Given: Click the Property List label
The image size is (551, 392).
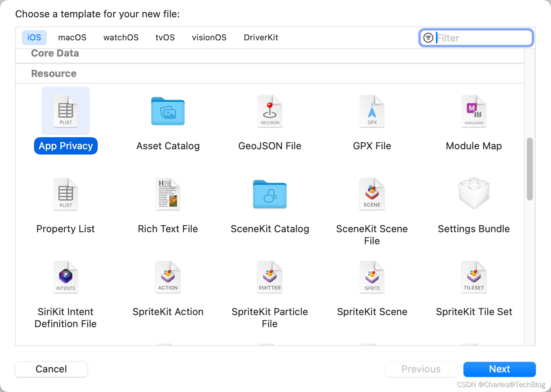Looking at the screenshot, I should [x=66, y=229].
